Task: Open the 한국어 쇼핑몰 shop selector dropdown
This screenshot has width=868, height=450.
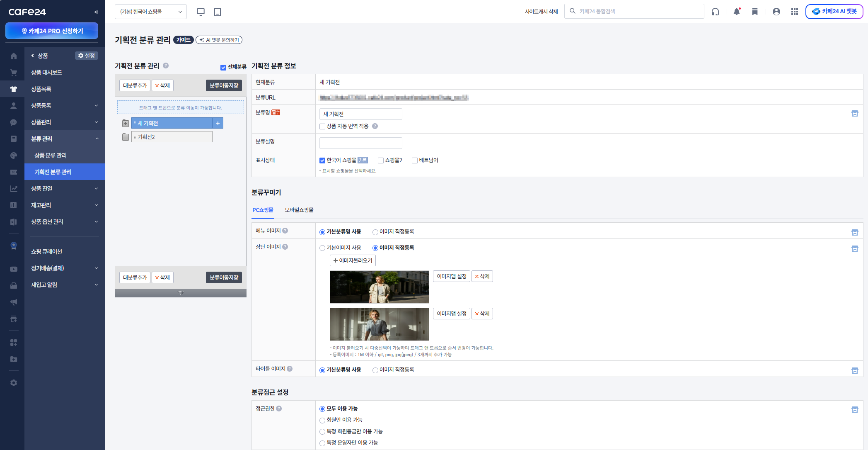Action: 151,12
